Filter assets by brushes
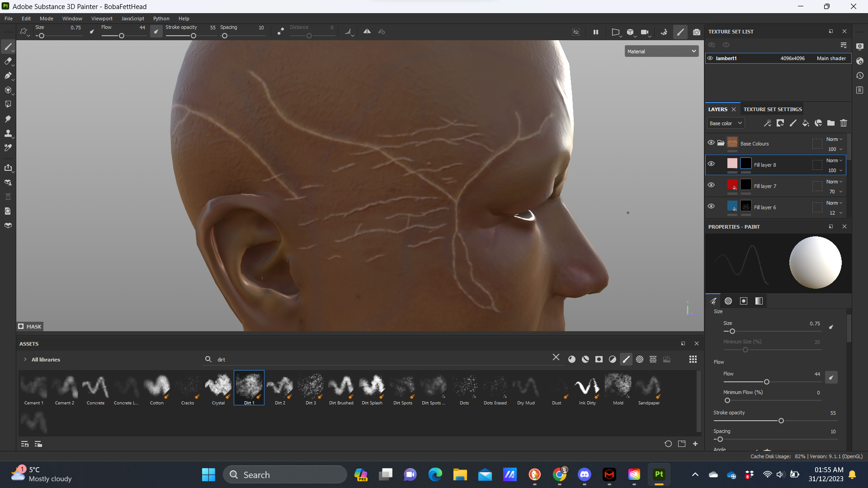 tap(626, 359)
